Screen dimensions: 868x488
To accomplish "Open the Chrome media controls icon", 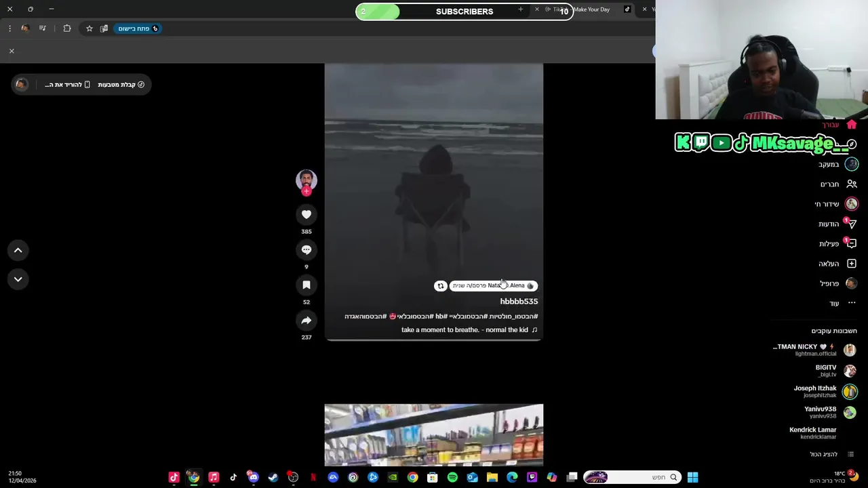I will click(43, 28).
